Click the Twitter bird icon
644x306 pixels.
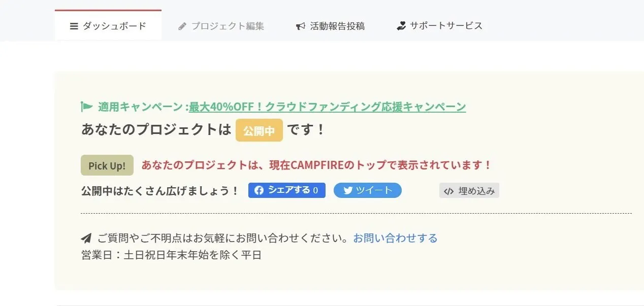tap(348, 190)
